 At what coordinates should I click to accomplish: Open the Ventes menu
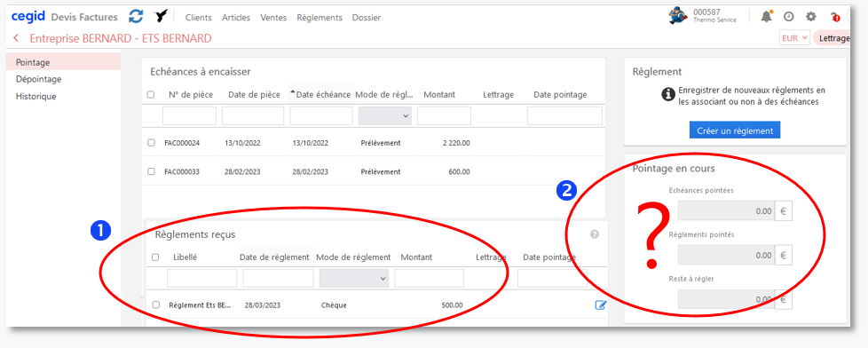pyautogui.click(x=273, y=17)
